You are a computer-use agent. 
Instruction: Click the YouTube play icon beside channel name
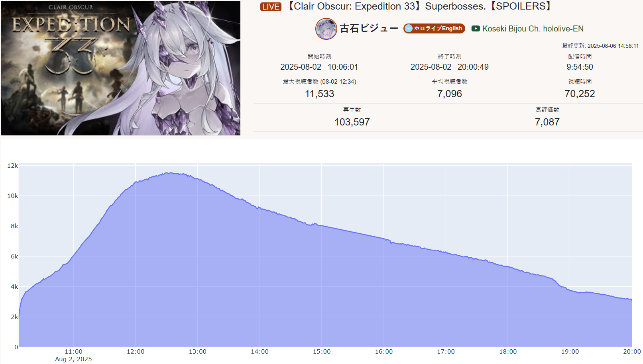(476, 29)
